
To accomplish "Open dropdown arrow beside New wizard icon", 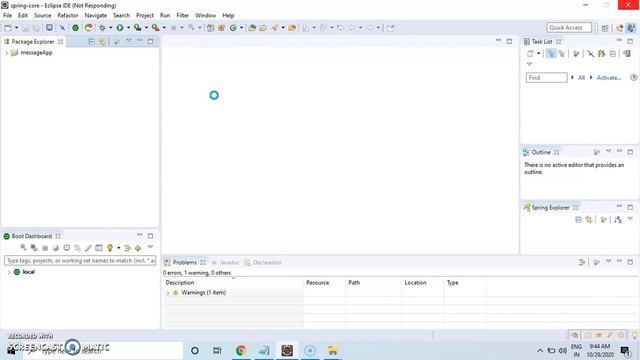I will click(16, 28).
